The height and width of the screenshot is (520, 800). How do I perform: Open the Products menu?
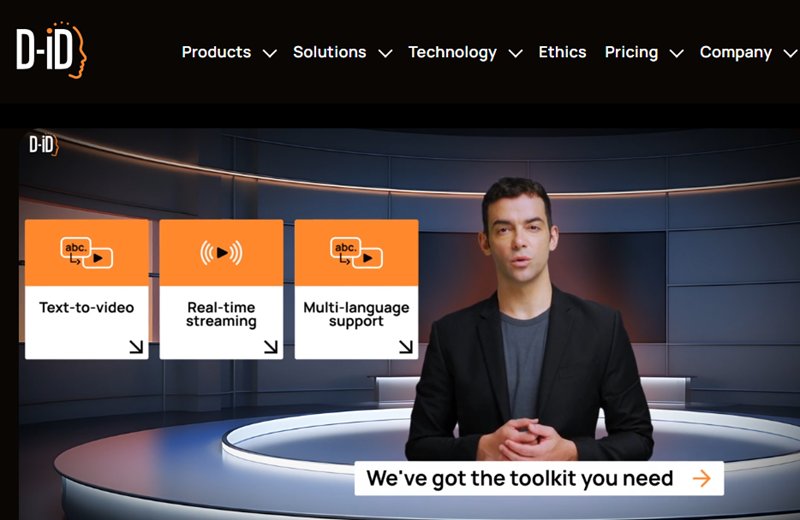pos(216,52)
